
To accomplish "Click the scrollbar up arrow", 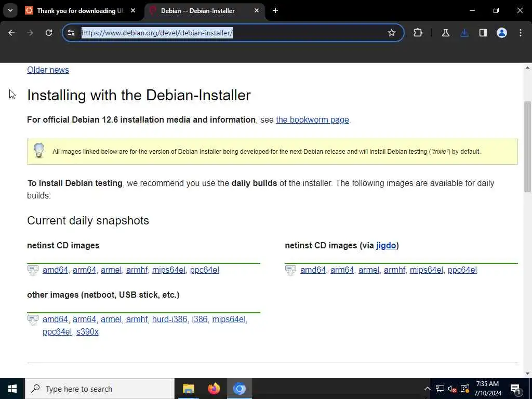I will [527, 68].
